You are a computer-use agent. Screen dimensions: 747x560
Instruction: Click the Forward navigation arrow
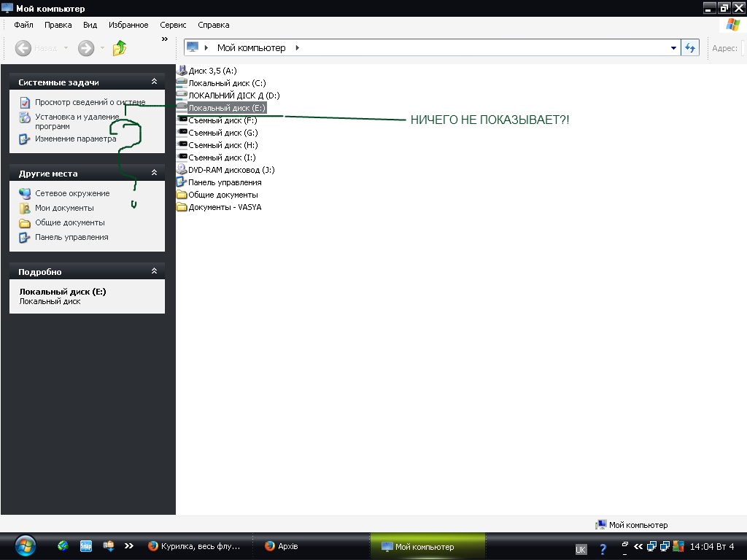[86, 48]
